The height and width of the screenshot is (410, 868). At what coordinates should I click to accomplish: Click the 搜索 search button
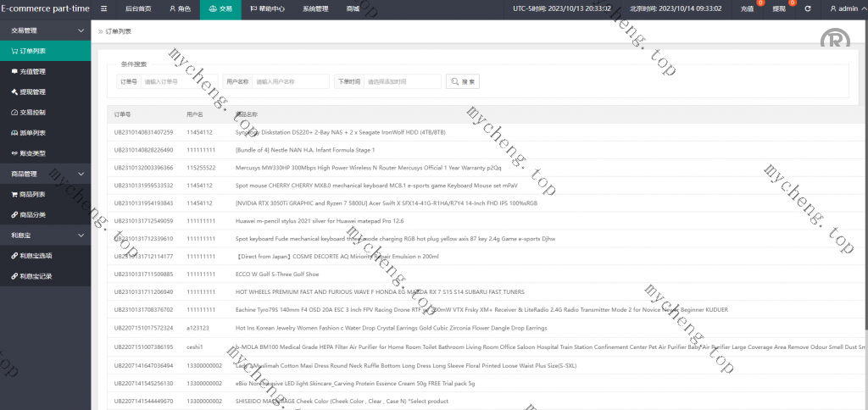(x=463, y=81)
